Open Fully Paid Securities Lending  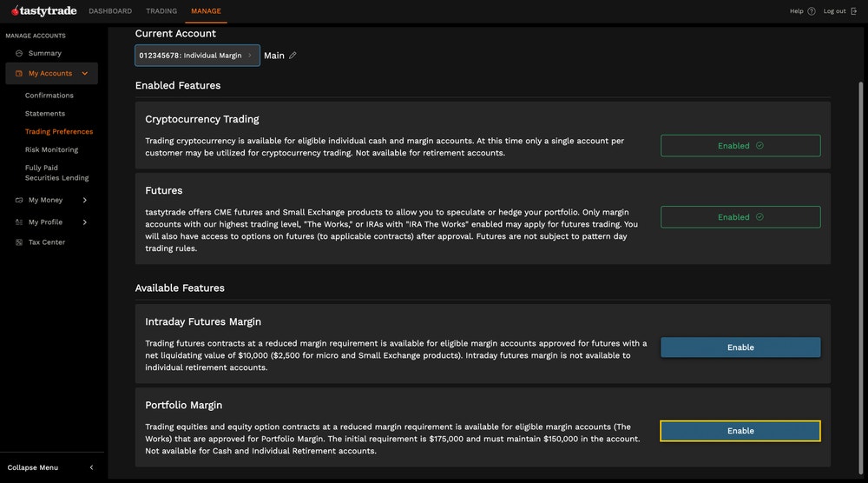coord(56,173)
